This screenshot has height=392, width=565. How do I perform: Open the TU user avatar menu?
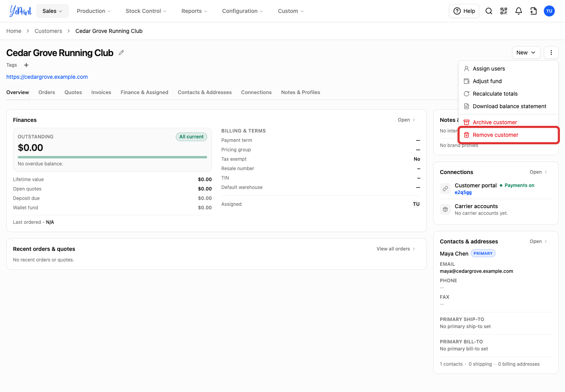[x=549, y=11]
